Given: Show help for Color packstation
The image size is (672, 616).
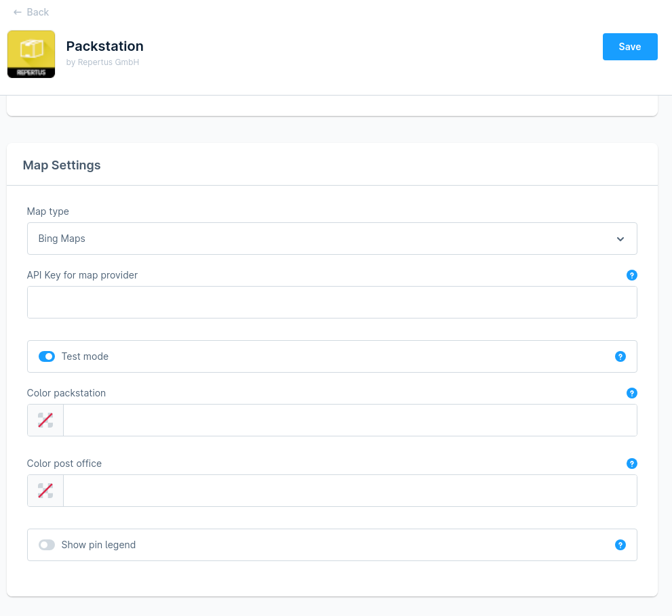Looking at the screenshot, I should (631, 393).
